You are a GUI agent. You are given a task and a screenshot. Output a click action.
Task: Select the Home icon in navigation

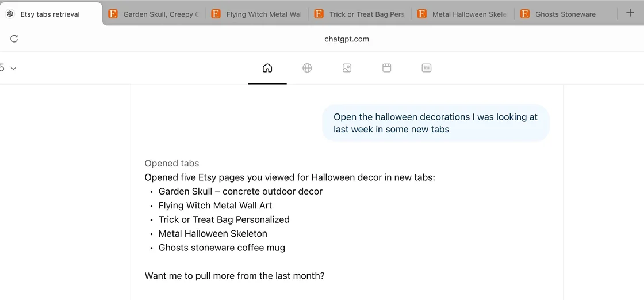pyautogui.click(x=267, y=68)
